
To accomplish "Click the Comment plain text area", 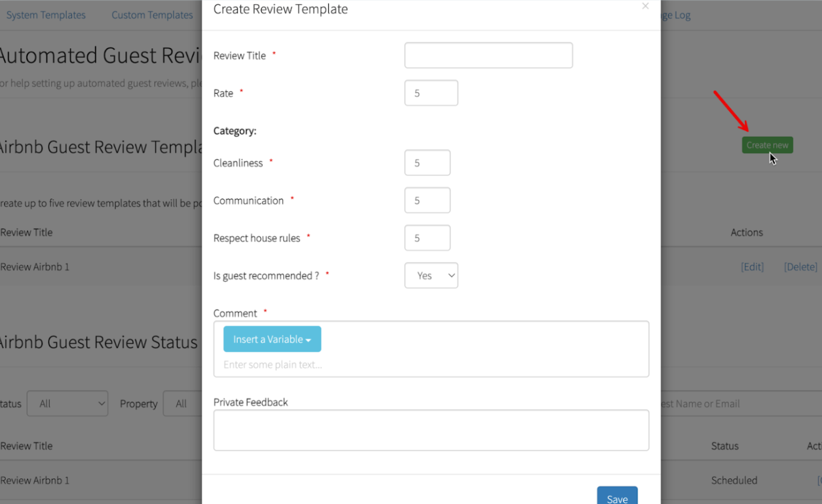I will pyautogui.click(x=430, y=364).
